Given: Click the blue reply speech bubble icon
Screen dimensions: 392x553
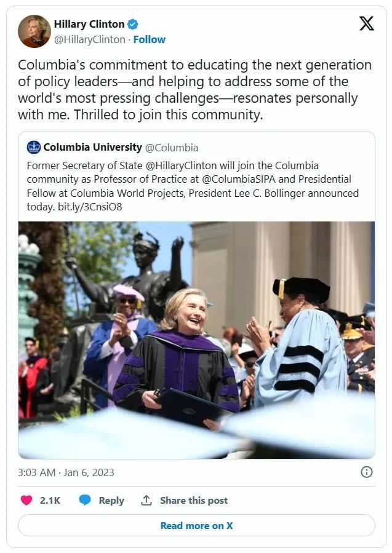Looking at the screenshot, I should coord(85,500).
